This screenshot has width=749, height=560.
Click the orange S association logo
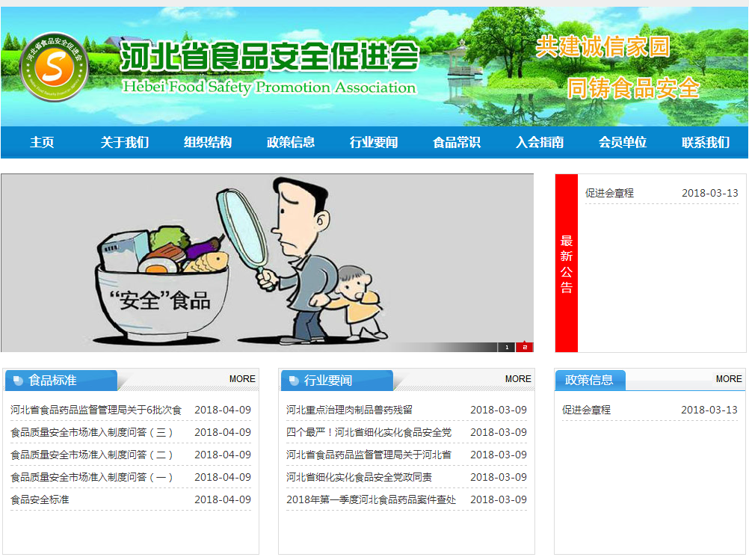pos(54,67)
